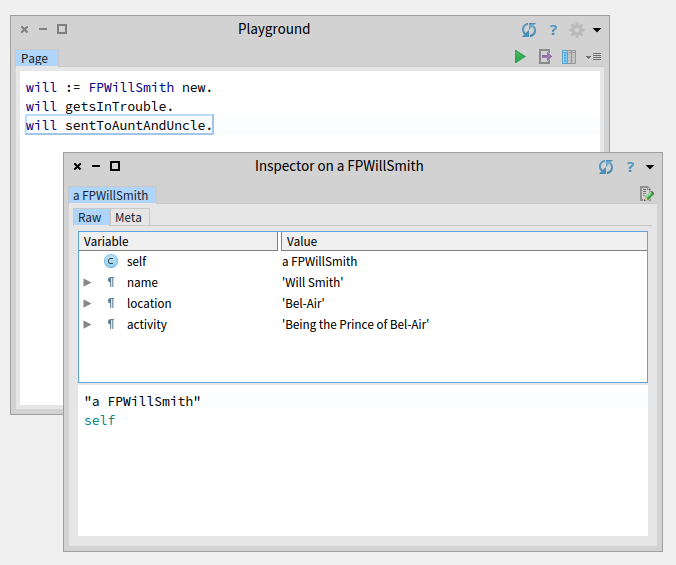Select the 'a FPWillSmith' inspector tab

click(113, 195)
